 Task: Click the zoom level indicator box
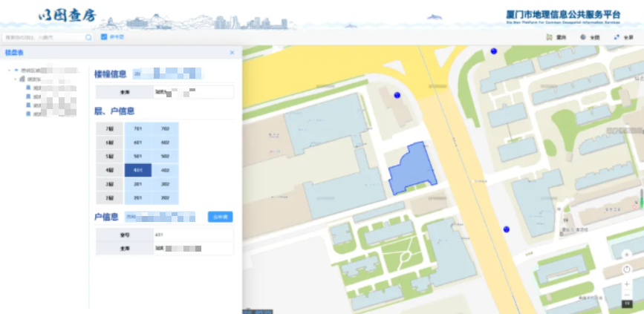coord(627,305)
